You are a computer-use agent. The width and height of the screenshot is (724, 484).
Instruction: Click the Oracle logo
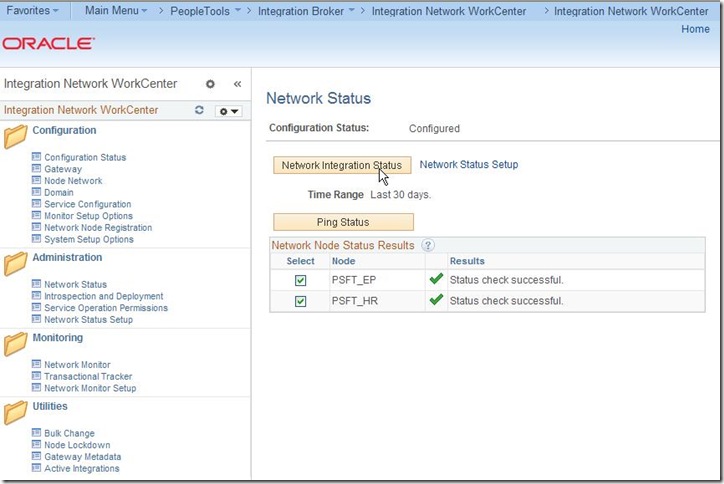pos(48,43)
